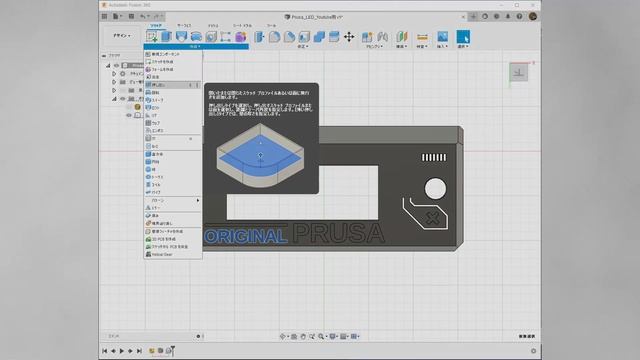Open timeline settings gear icon
This screenshot has height=360, width=640.
[533, 351]
